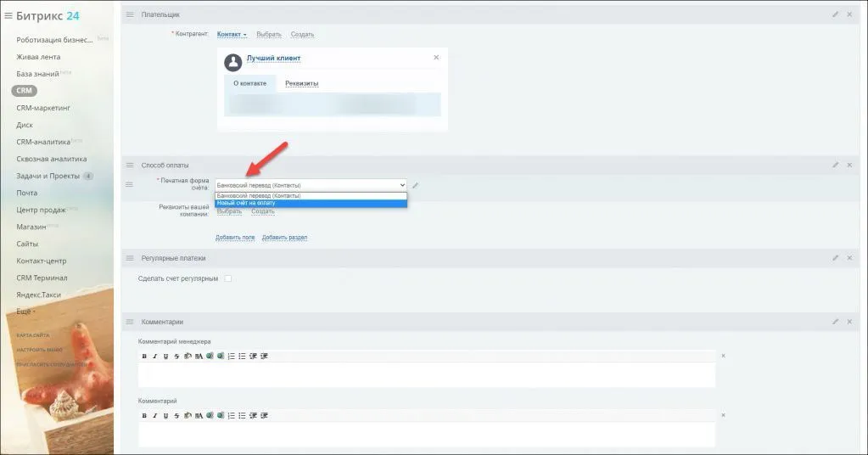Click the Добавить поле link
The image size is (868, 455).
click(x=235, y=238)
